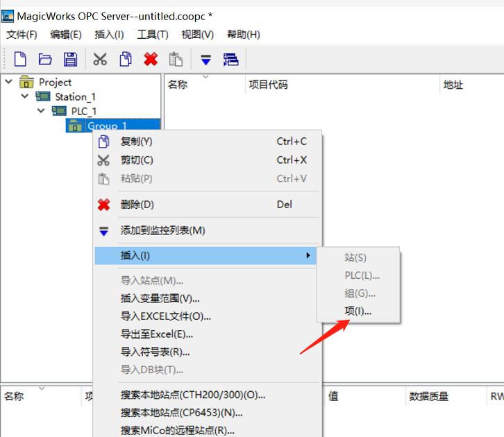
Task: Open the 视图(V) menu
Action: [198, 35]
